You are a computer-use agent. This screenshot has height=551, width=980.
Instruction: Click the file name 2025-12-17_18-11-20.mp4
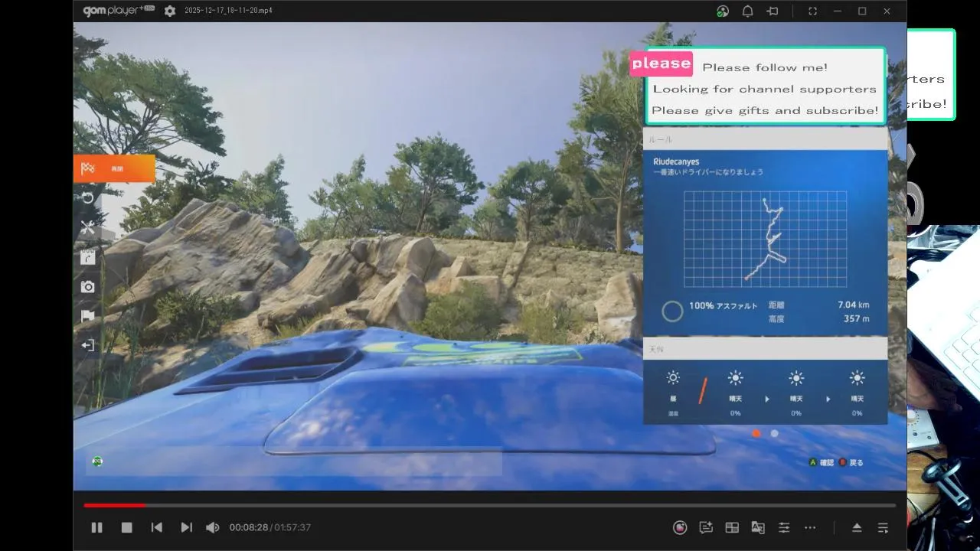[x=228, y=11]
